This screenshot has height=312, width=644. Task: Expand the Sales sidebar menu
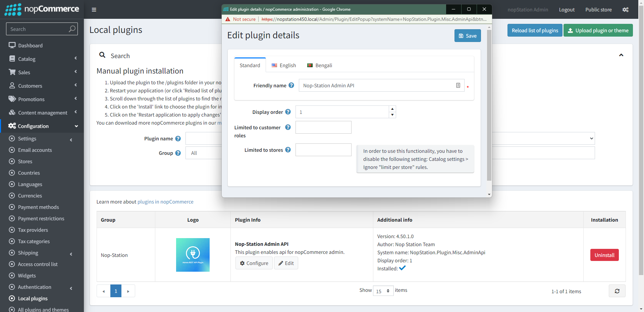pos(42,72)
